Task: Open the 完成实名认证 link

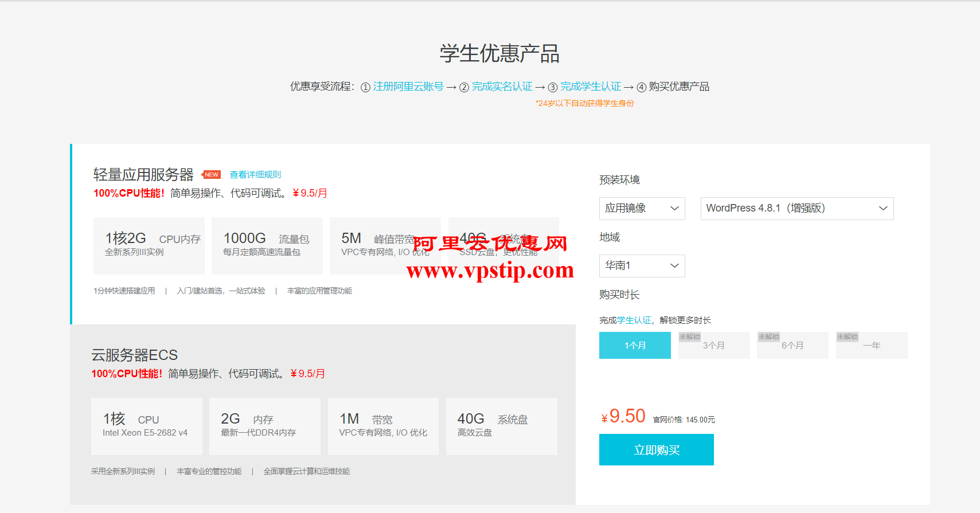Action: coord(502,87)
